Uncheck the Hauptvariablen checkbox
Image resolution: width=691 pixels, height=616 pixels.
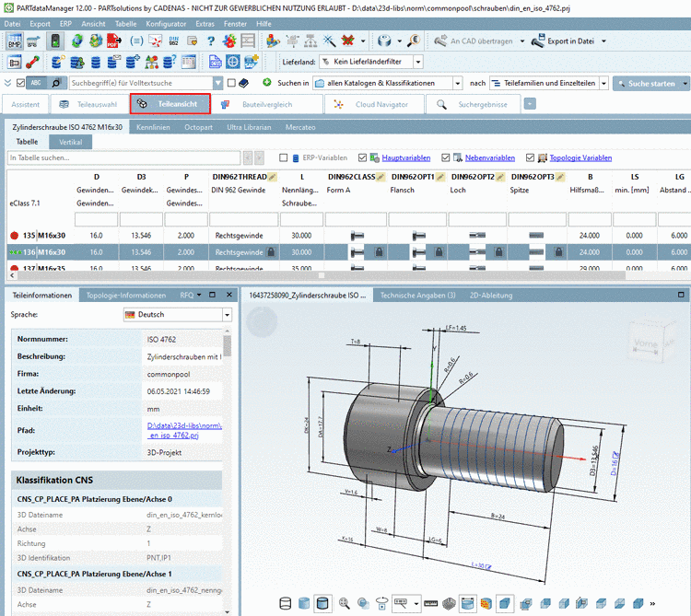(362, 157)
